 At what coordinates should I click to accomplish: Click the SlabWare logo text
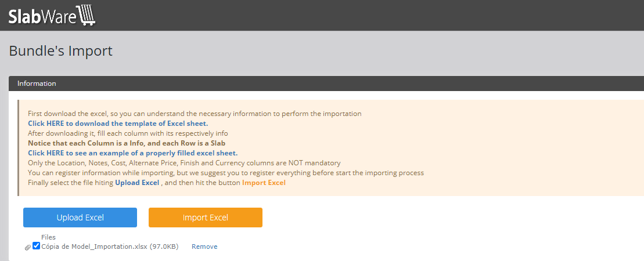(42, 17)
